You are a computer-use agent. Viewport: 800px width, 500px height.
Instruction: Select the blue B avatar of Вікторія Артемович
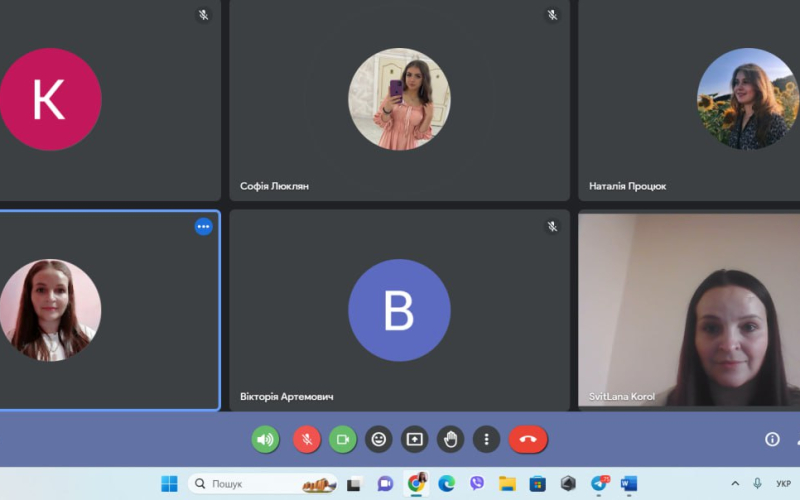point(399,310)
